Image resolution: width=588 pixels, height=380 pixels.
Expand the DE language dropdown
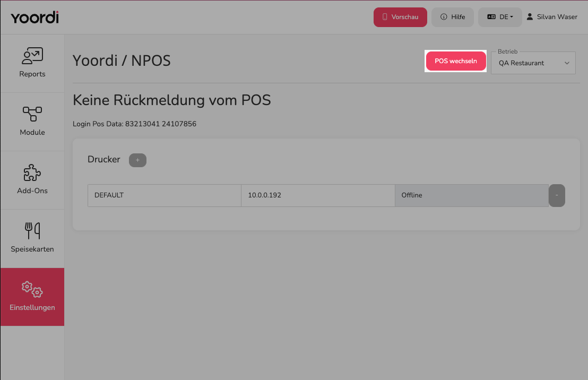[x=500, y=18]
